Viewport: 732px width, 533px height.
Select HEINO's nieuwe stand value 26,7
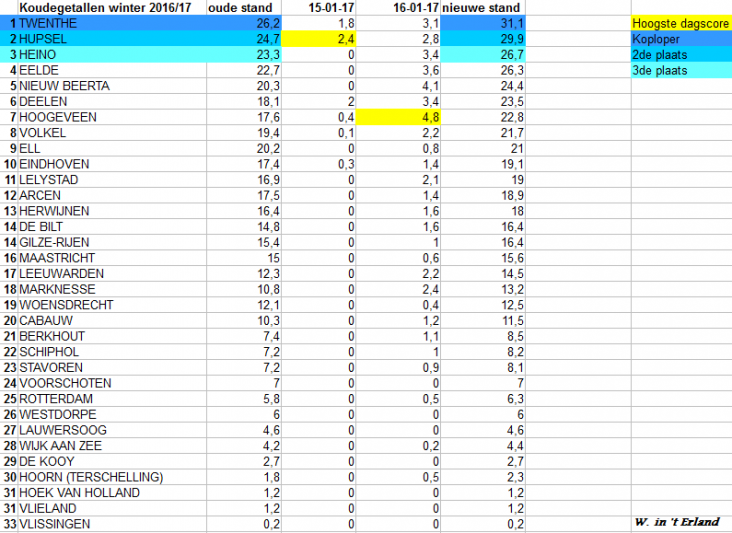click(x=483, y=55)
